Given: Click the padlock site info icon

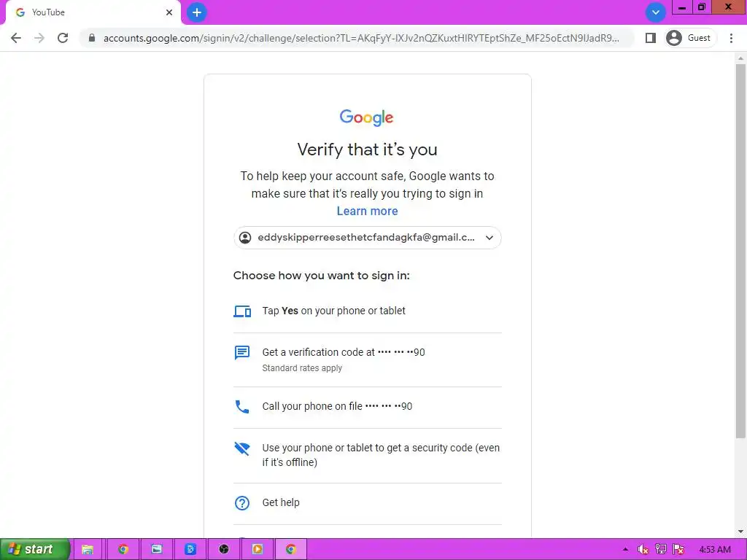Looking at the screenshot, I should point(92,38).
